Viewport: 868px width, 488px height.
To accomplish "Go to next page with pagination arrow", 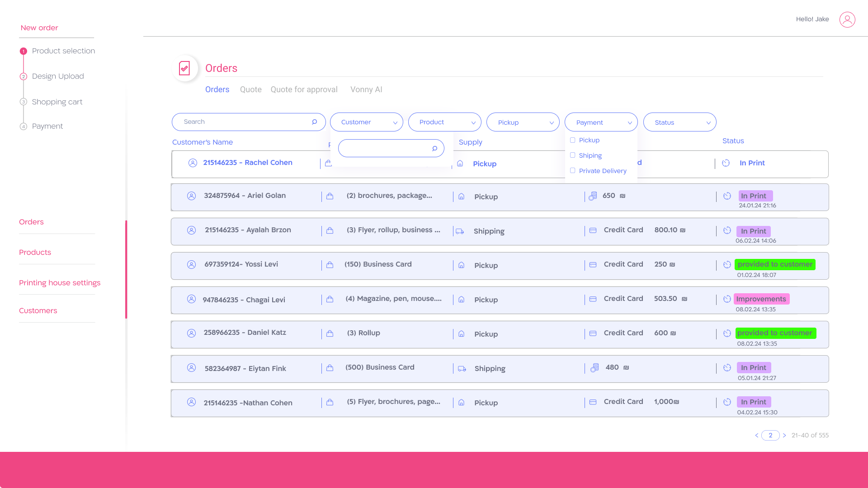I will coord(784,436).
